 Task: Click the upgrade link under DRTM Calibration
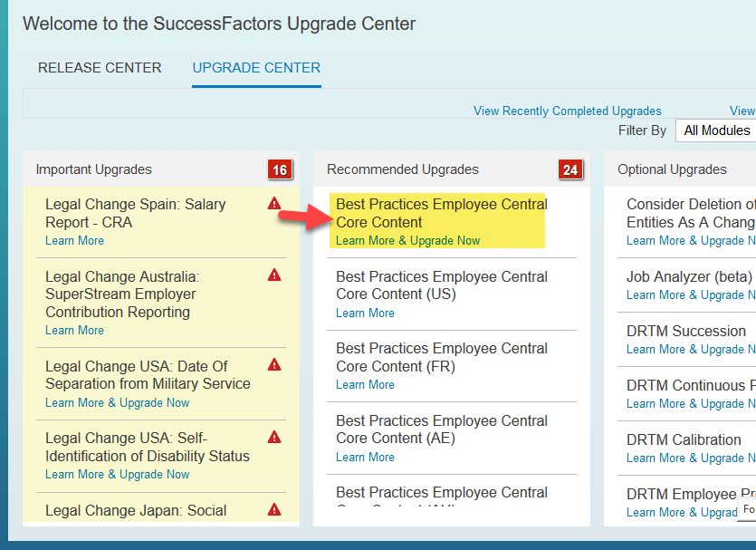point(691,458)
